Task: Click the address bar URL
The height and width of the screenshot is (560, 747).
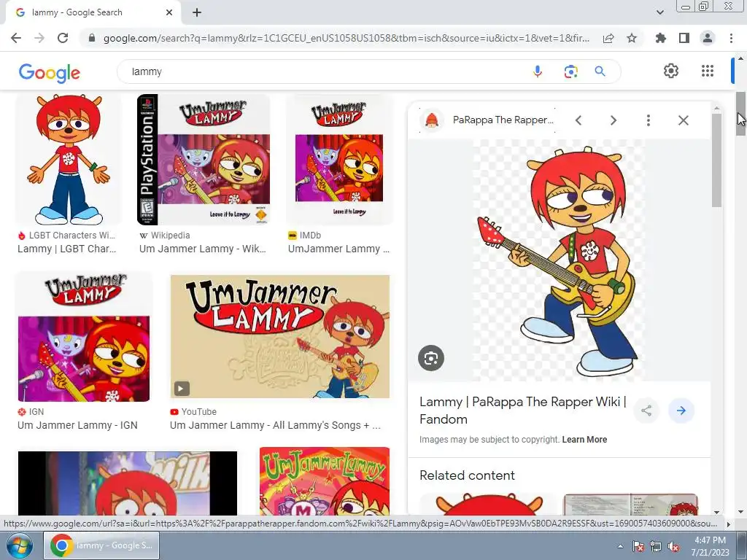Action: [347, 38]
